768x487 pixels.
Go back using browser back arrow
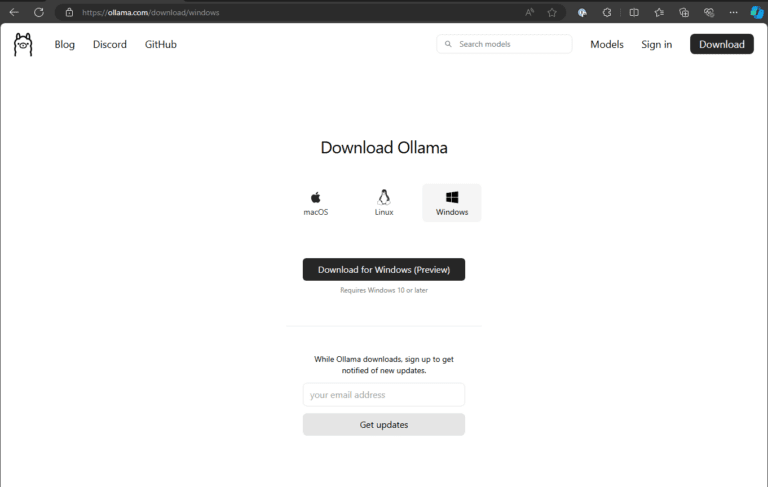(14, 12)
